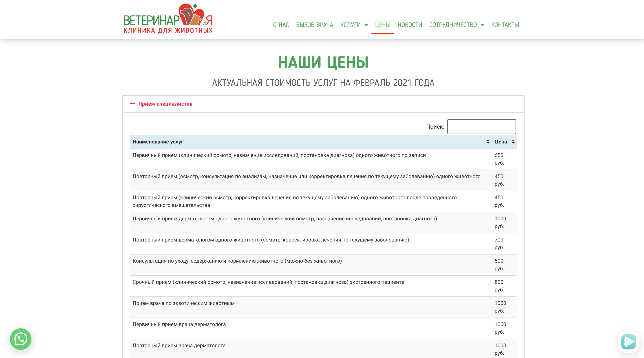Open the ВЫЗОВ ВРАЧА page
This screenshot has height=358, width=644.
pyautogui.click(x=315, y=25)
